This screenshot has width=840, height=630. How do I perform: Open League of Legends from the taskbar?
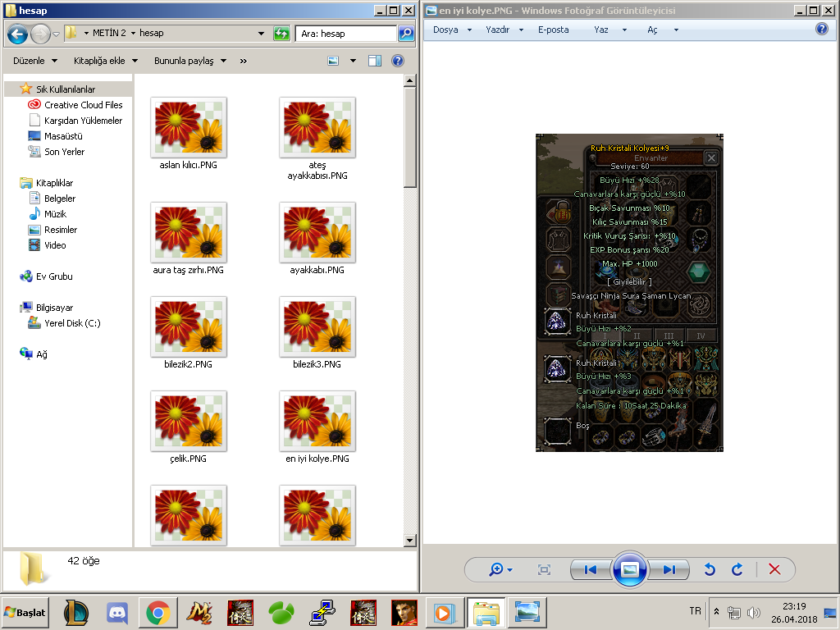point(76,612)
